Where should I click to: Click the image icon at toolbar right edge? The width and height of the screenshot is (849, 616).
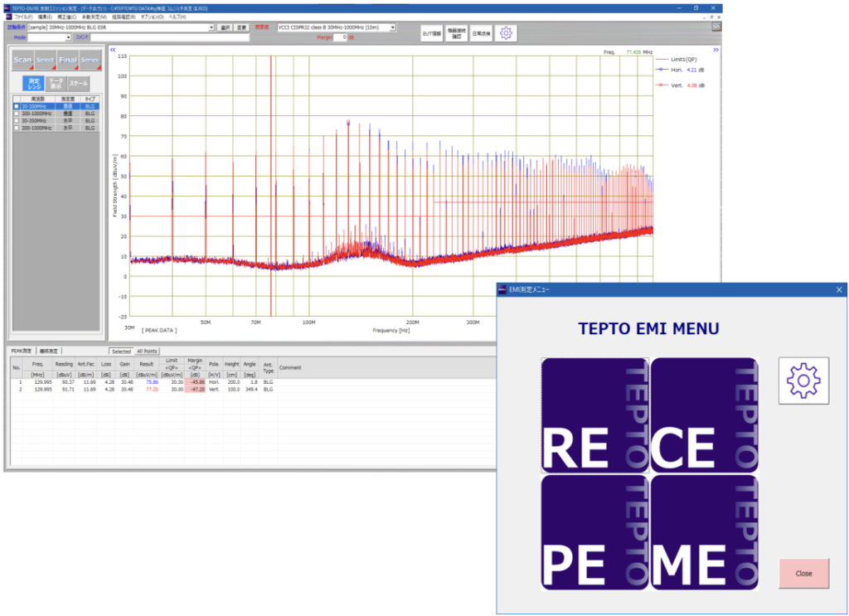coord(716,27)
